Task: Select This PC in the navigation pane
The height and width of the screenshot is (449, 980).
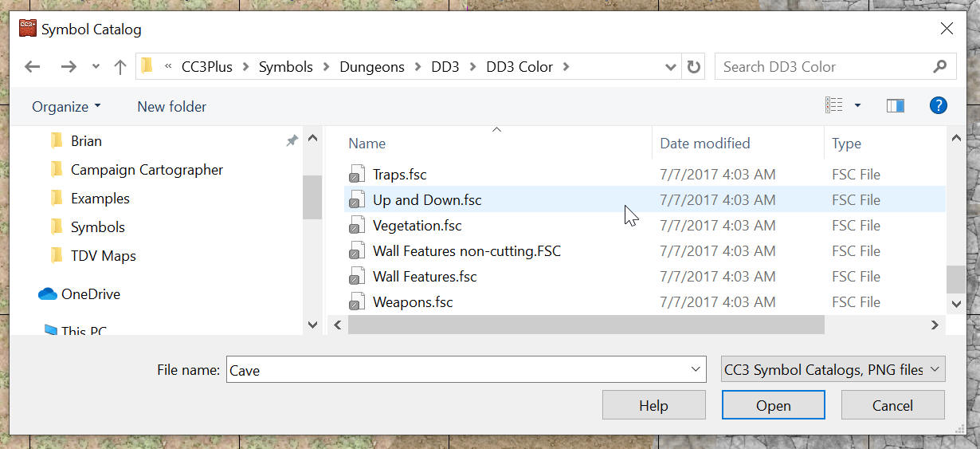Action: (83, 330)
